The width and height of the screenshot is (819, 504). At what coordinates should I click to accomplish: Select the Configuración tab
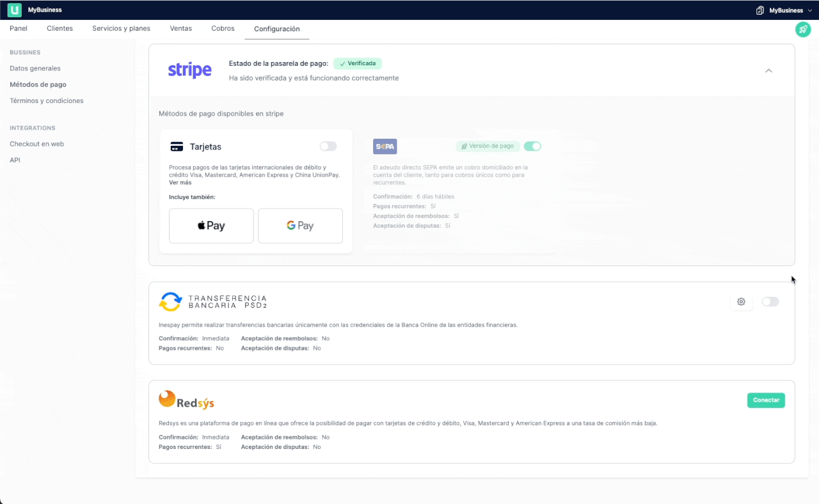tap(277, 29)
